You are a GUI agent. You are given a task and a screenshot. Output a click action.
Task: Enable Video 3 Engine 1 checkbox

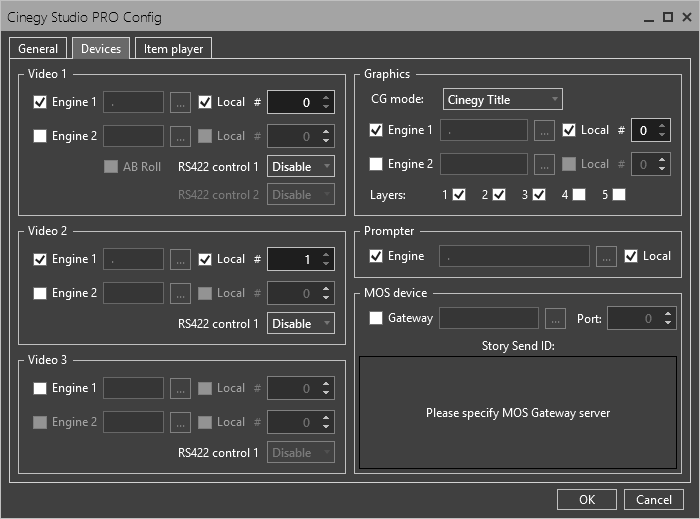[x=40, y=388]
